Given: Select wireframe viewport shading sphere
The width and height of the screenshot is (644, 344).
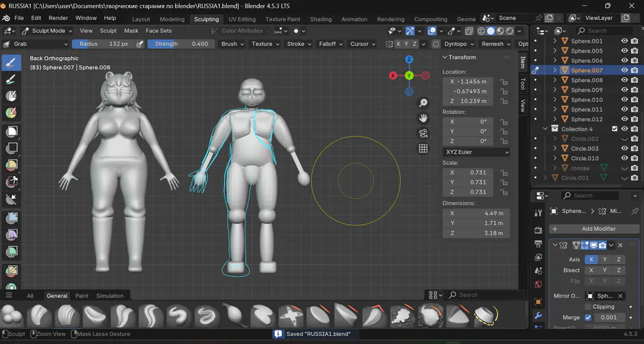Looking at the screenshot, I should pyautogui.click(x=482, y=31).
